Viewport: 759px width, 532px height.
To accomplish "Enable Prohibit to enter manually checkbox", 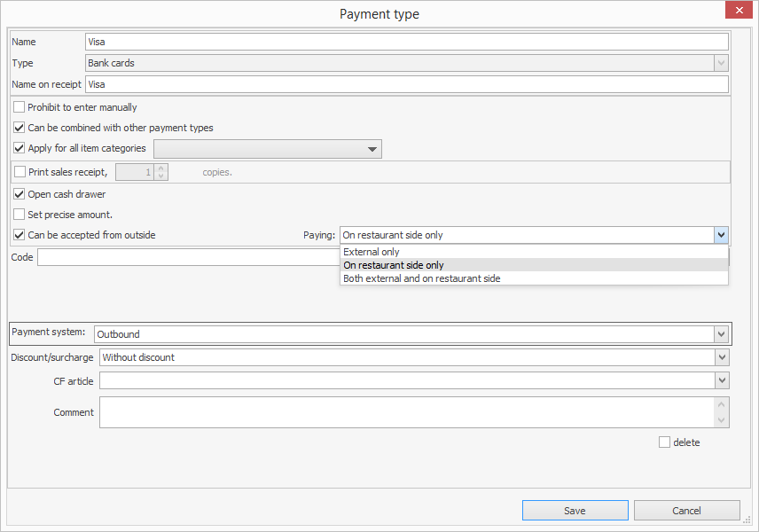I will 20,107.
